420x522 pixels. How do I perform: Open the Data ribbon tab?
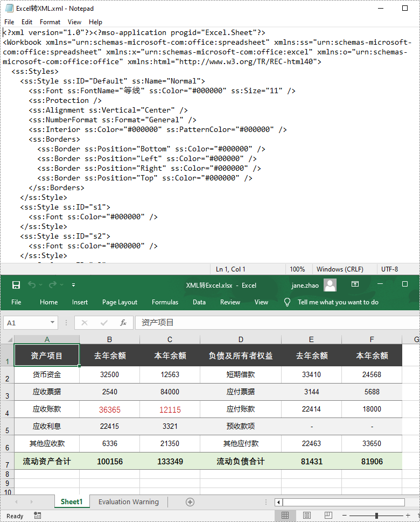199,302
